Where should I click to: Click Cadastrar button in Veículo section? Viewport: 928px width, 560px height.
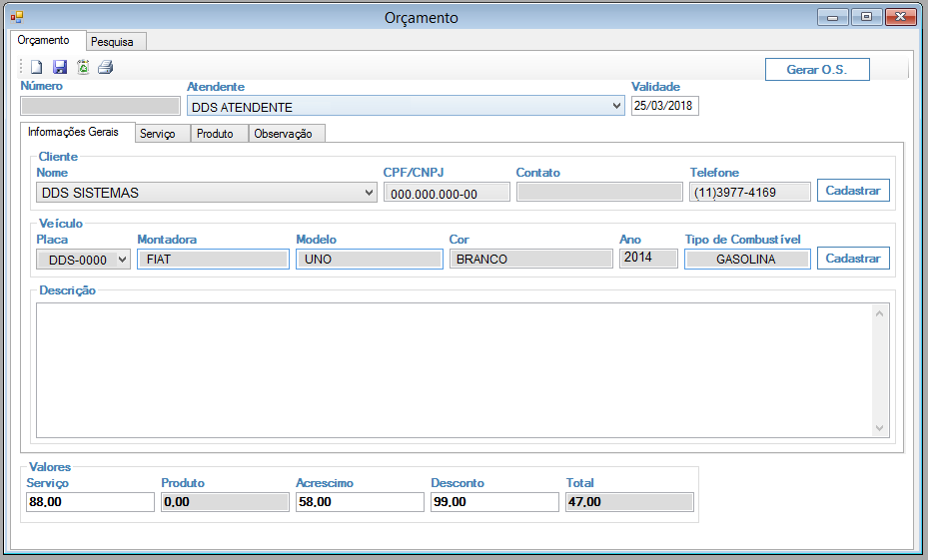(x=853, y=259)
